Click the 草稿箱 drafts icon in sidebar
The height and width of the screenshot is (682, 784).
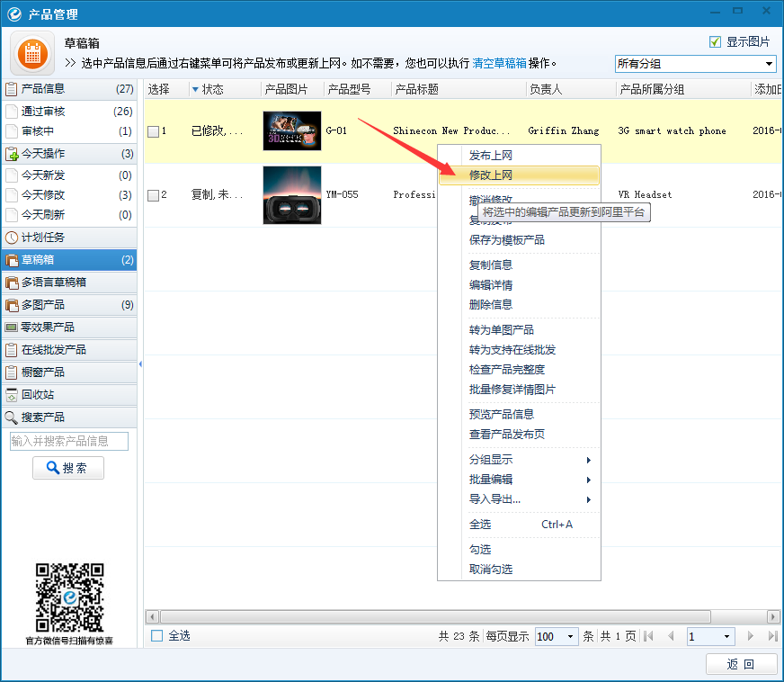click(12, 260)
